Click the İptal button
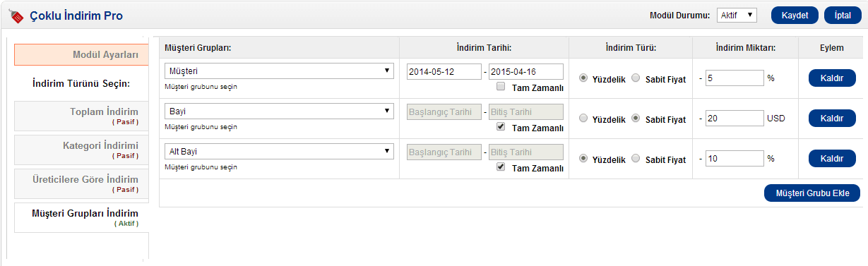868x266 pixels. click(843, 16)
